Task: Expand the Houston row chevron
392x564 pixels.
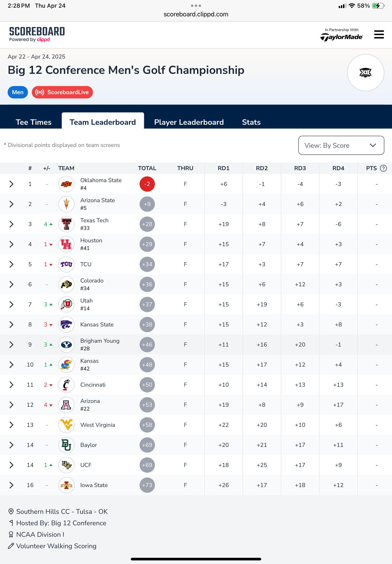Action: coord(11,244)
